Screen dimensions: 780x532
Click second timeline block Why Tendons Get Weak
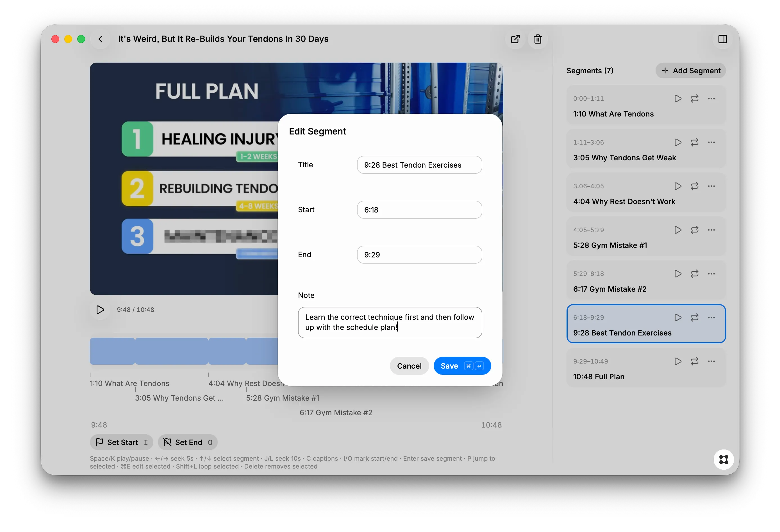[172, 351]
